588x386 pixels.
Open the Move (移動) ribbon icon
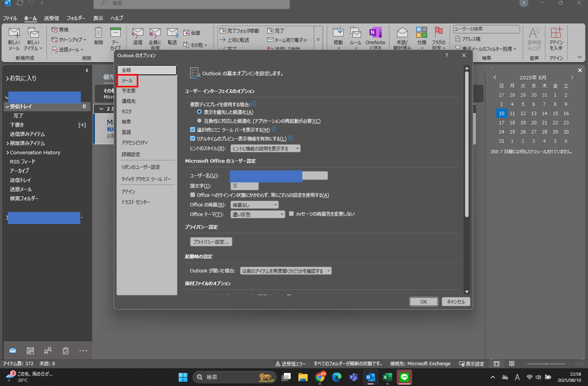pos(338,38)
